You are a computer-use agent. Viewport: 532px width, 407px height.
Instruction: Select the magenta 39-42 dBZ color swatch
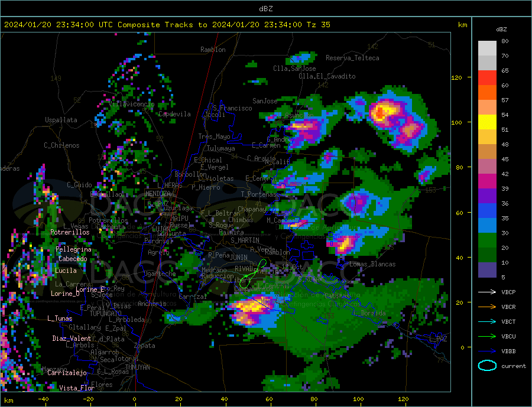coord(487,181)
